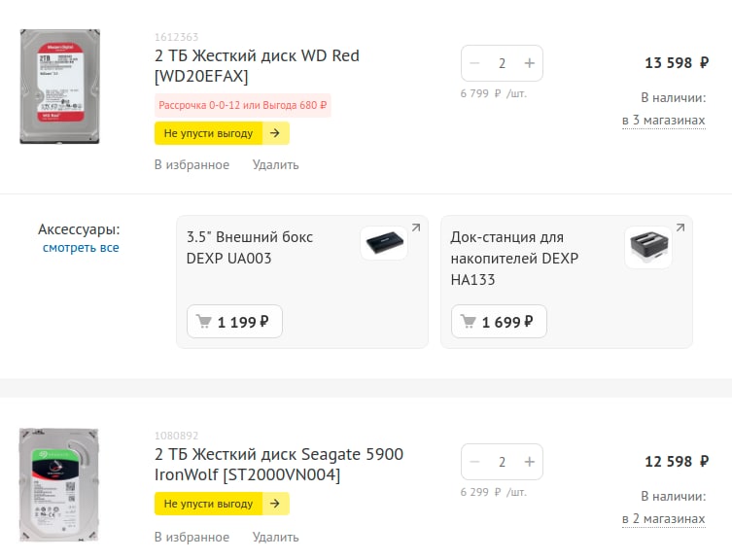Add DEXP HA133 dock station to cart
This screenshot has width=732, height=560.
click(499, 322)
